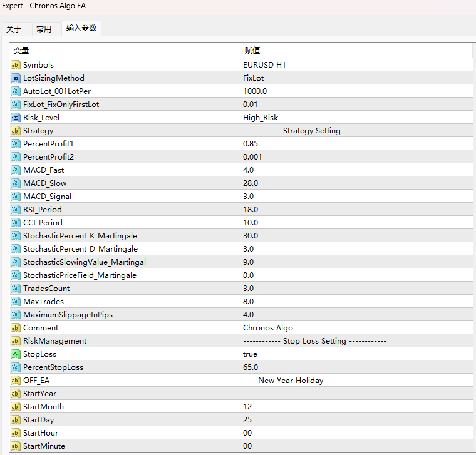
Task: Click the icon beside PercentProfit2
Action: coord(16,157)
